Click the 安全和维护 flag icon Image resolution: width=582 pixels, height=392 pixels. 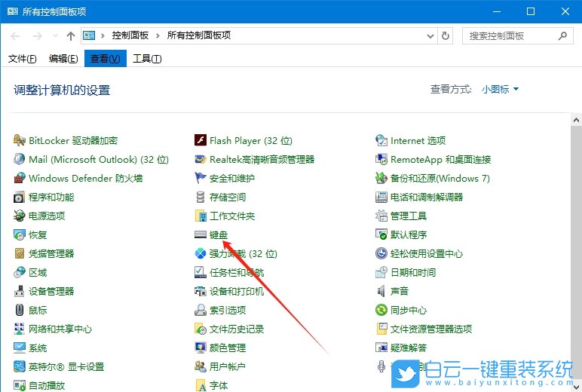tap(201, 178)
